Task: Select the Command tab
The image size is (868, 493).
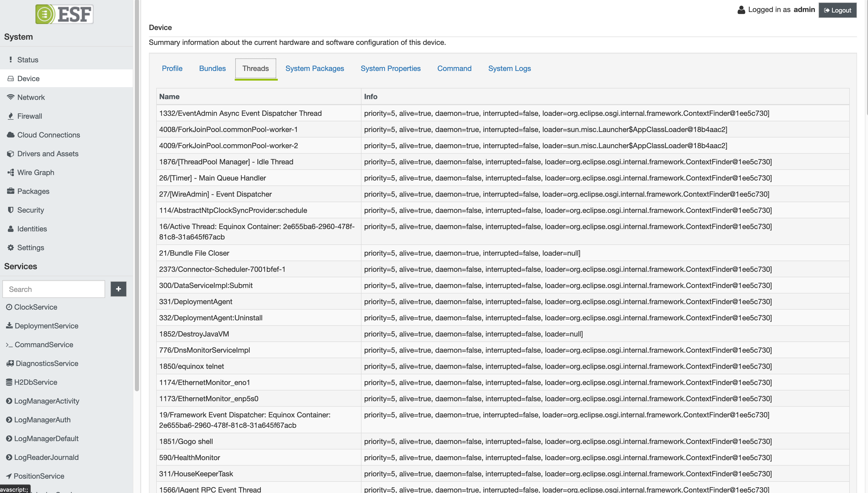Action: coord(454,68)
